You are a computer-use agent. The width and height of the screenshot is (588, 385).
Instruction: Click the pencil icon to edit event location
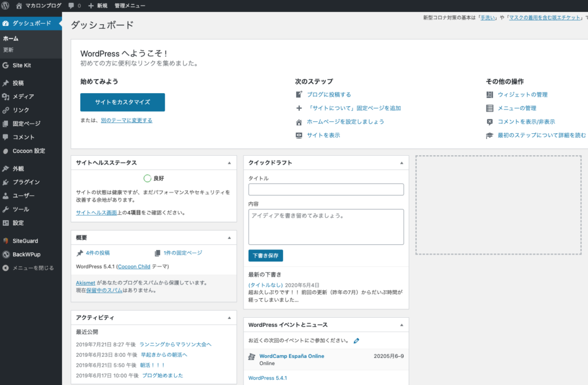click(357, 341)
